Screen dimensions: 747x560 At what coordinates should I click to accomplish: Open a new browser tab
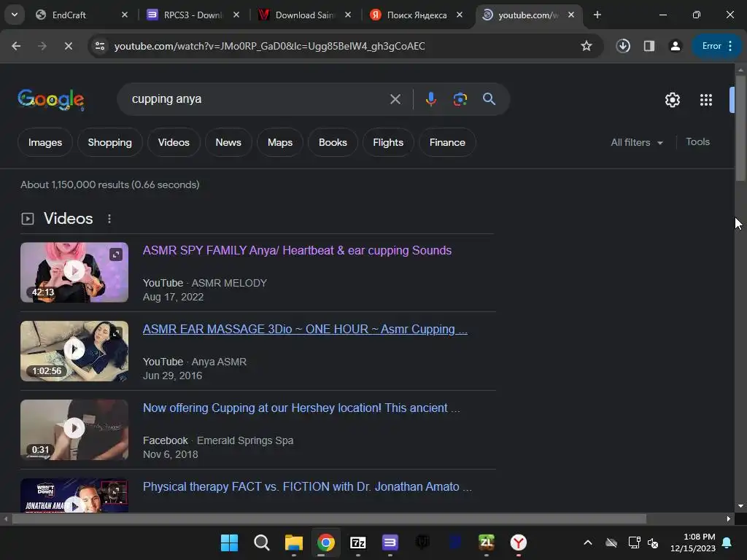coord(597,15)
